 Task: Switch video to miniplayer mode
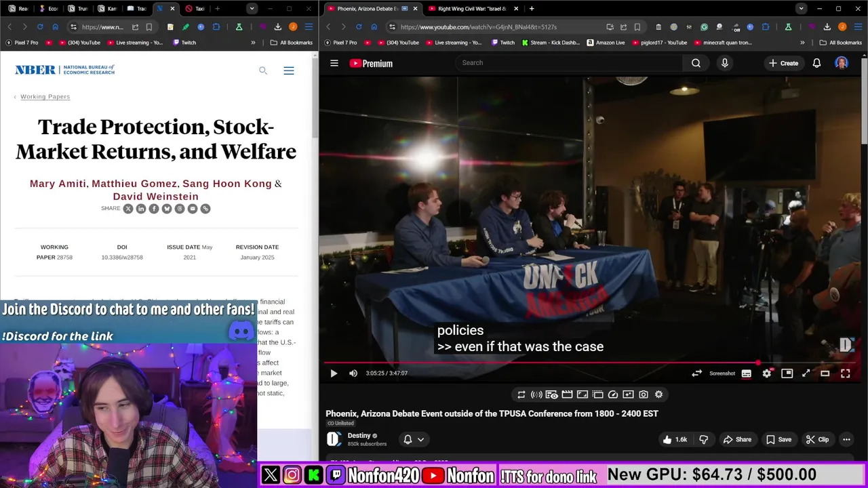(787, 373)
